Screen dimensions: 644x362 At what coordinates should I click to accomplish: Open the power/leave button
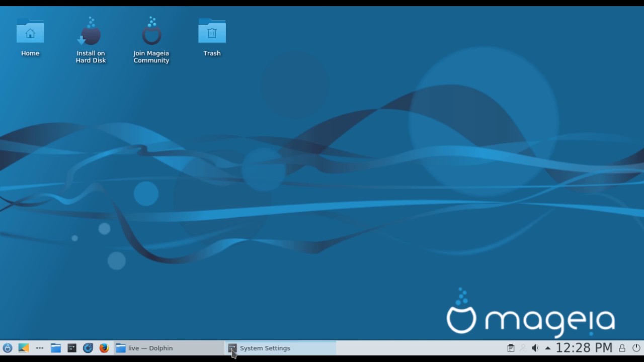click(x=636, y=348)
